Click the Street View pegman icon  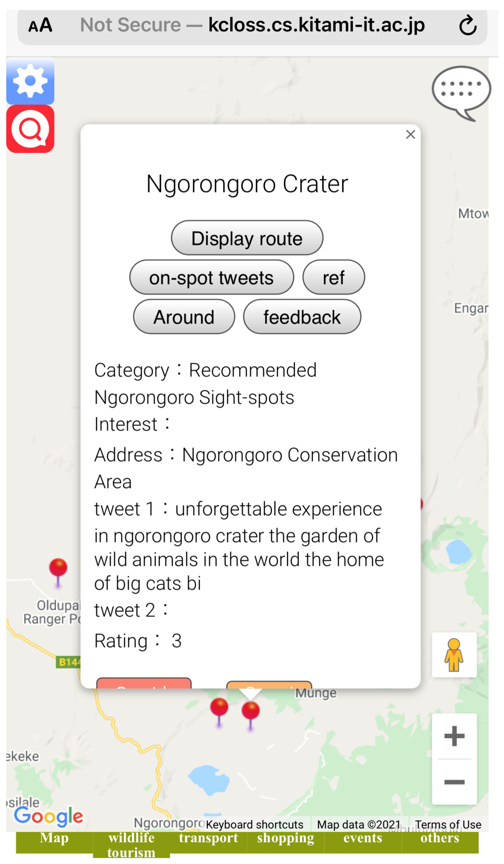(454, 655)
